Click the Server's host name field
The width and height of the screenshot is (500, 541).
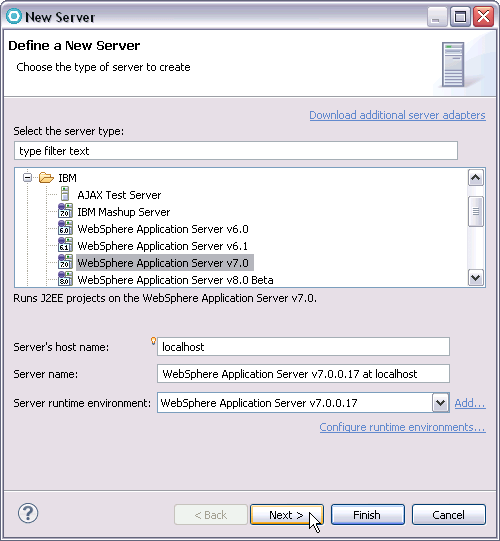coord(303,346)
